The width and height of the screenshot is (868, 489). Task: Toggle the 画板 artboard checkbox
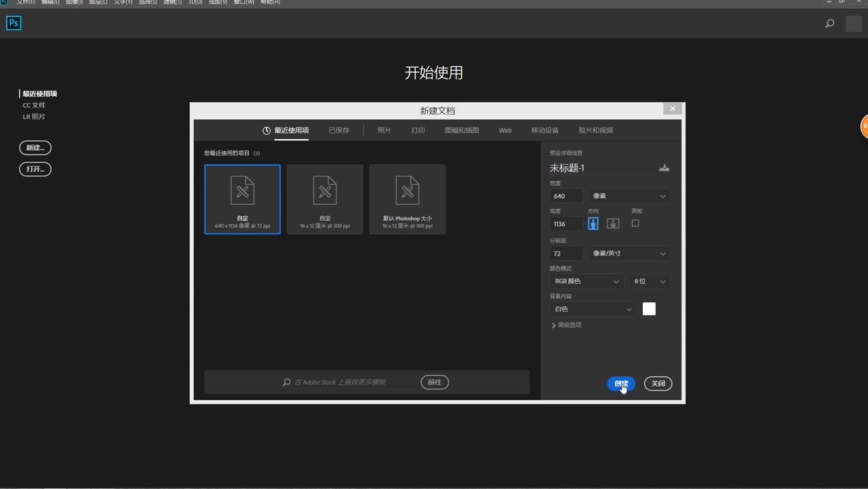[635, 223]
